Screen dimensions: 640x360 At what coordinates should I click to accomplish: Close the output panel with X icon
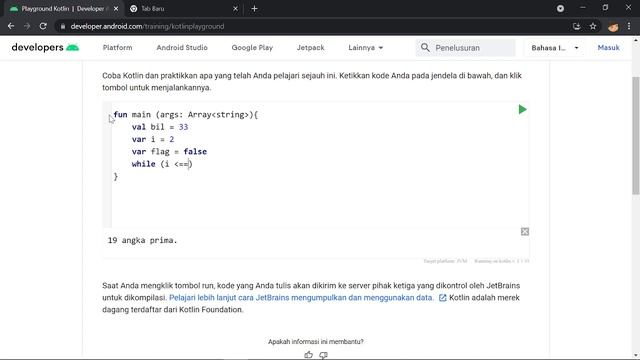click(525, 232)
